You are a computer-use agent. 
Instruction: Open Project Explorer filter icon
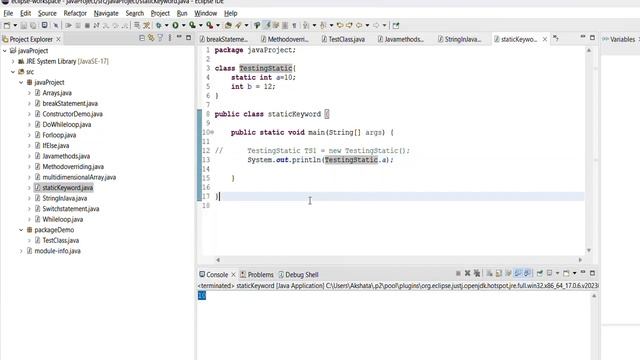[x=160, y=38]
